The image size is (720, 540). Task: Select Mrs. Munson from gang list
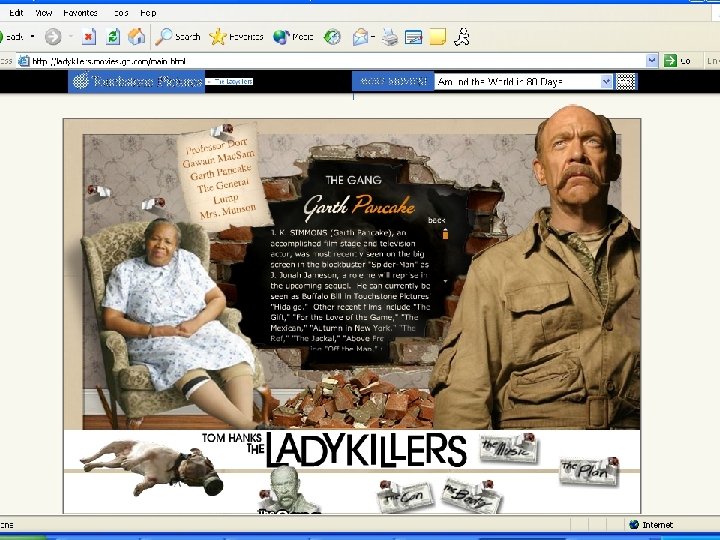(x=228, y=211)
